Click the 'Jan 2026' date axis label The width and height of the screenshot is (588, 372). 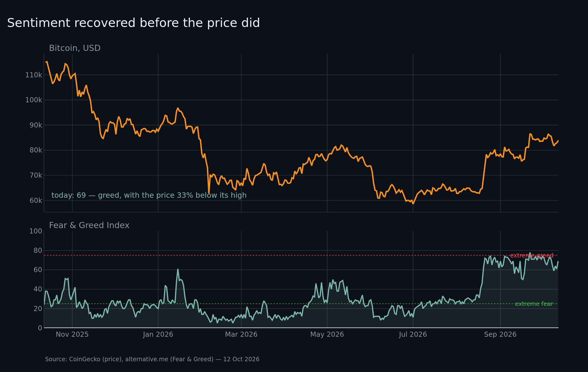[158, 335]
